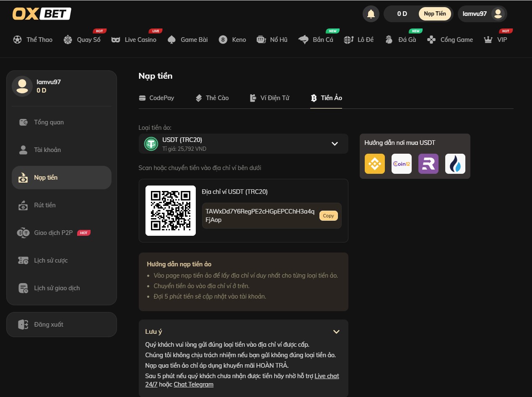Open the Binance purchase guide icon
Screen dimensions: 532x397
click(x=374, y=164)
